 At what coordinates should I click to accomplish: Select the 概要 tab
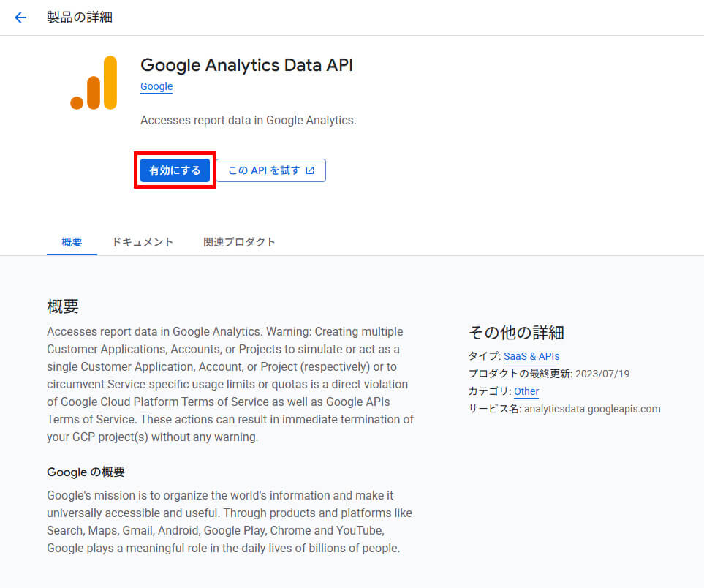pyautogui.click(x=71, y=241)
